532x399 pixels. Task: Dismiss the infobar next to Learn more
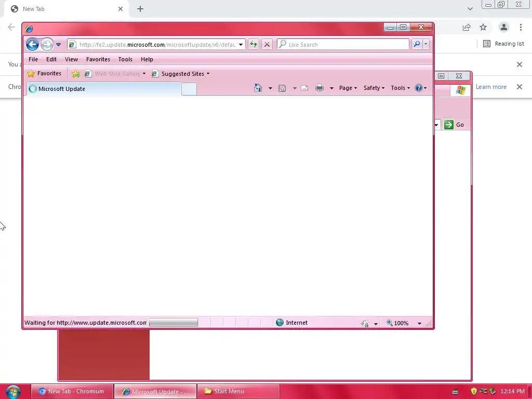click(520, 87)
